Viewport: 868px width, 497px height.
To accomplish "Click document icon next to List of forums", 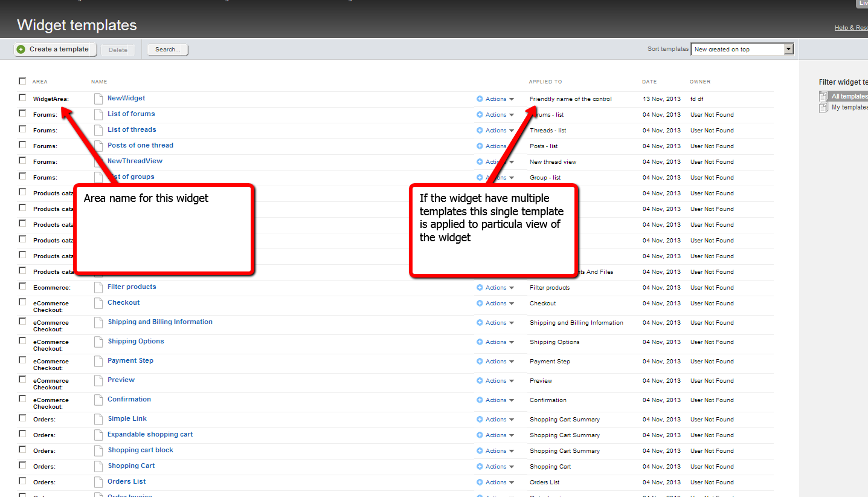I will click(x=98, y=114).
